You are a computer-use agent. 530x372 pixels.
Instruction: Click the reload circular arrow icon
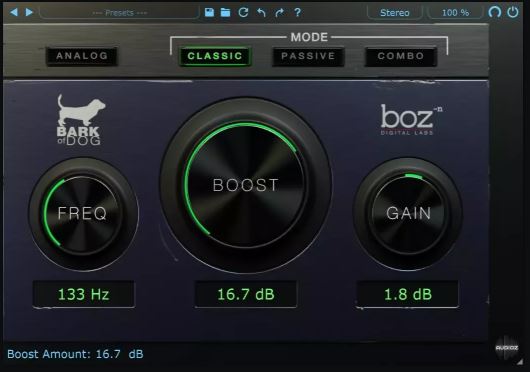243,13
